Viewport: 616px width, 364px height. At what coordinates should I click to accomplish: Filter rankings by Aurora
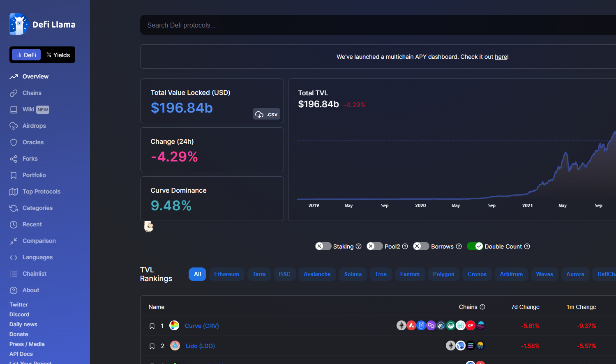point(575,274)
